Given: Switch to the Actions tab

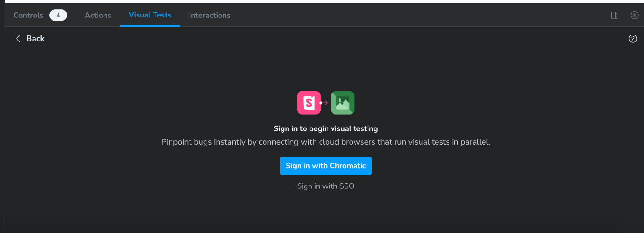Looking at the screenshot, I should pyautogui.click(x=98, y=15).
